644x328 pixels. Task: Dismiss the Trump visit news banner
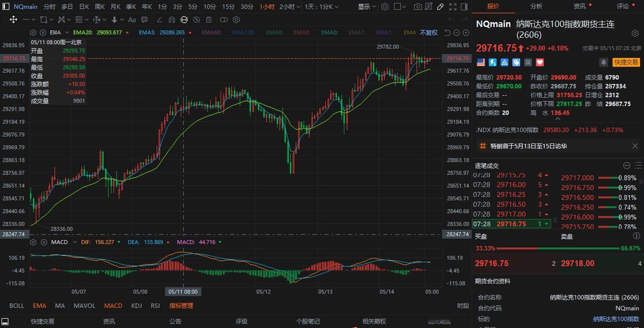(x=635, y=146)
